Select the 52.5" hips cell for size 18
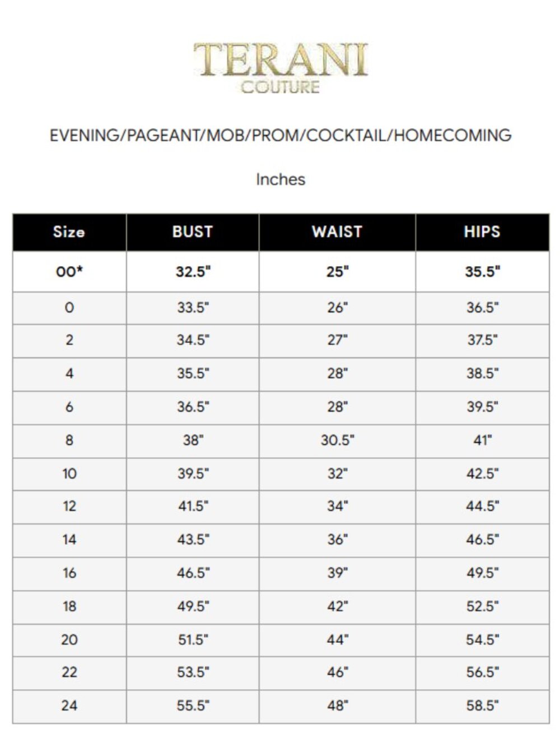This screenshot has width=560, height=747. click(482, 606)
